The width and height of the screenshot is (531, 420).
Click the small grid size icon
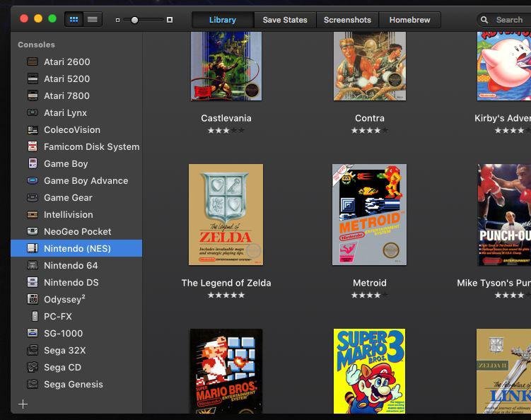pos(117,20)
